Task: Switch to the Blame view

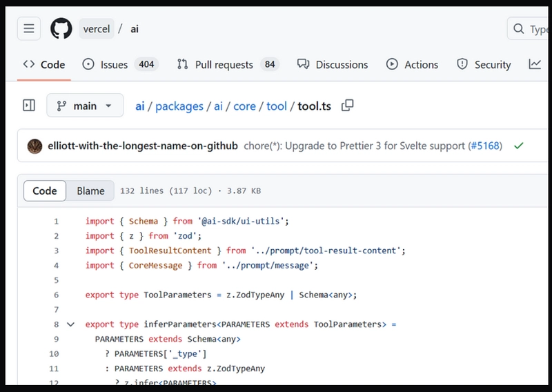Action: [x=90, y=191]
